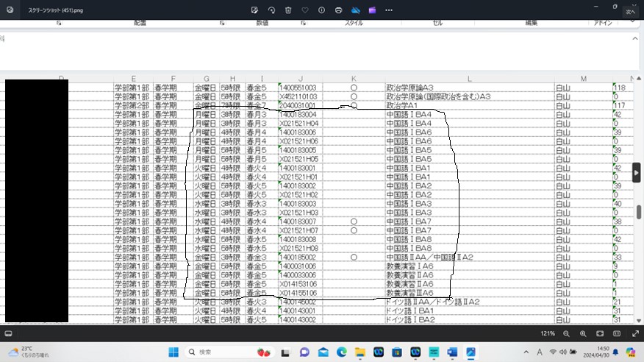This screenshot has width=644, height=362.
Task: Click the cell text 政治学A1
Action: [401, 105]
